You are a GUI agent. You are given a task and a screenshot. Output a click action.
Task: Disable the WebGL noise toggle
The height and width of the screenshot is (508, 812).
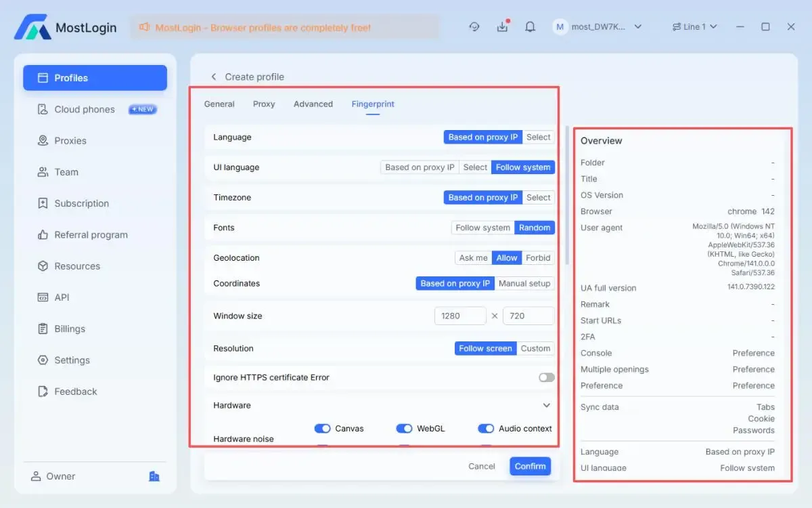coord(404,429)
